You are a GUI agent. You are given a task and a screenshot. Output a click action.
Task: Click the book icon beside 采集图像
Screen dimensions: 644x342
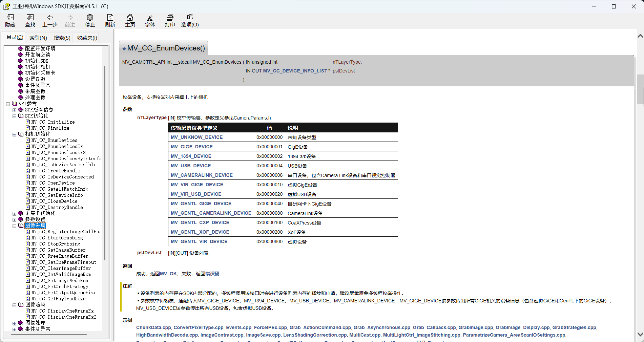pos(21,91)
